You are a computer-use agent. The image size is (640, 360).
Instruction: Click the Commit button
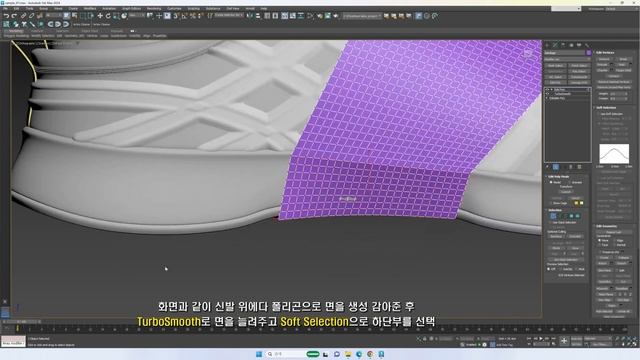pos(566,192)
